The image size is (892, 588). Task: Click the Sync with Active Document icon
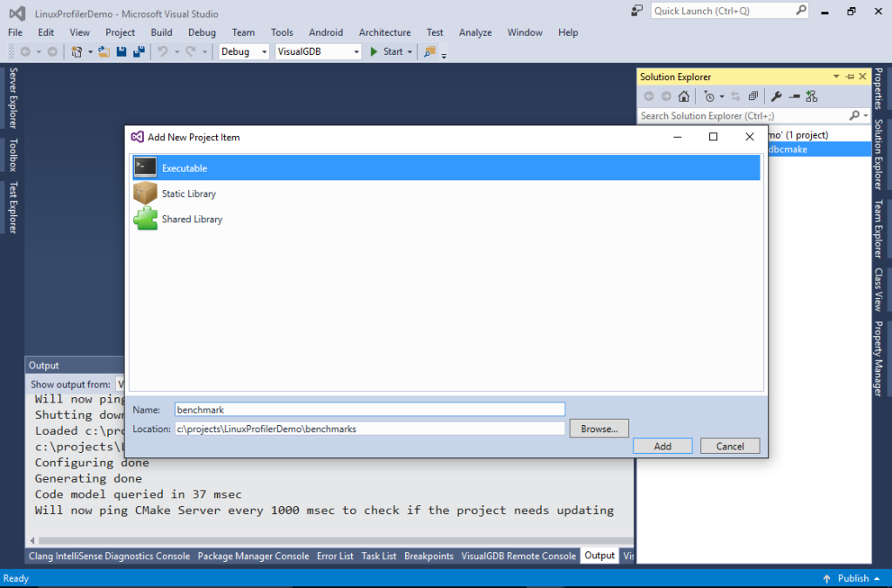pyautogui.click(x=736, y=96)
